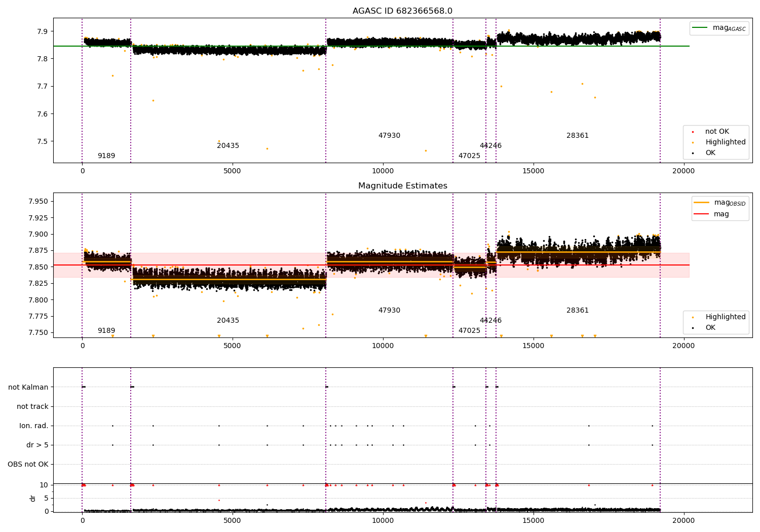Click obsid label 28361 in AGASC ID plot
760x532 pixels.
click(x=578, y=136)
